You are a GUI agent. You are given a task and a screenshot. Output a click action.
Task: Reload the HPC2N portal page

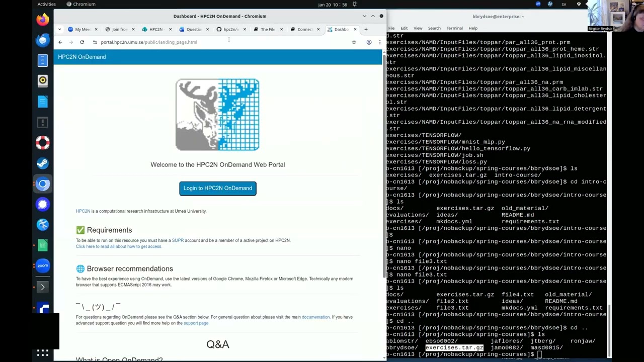point(82,42)
